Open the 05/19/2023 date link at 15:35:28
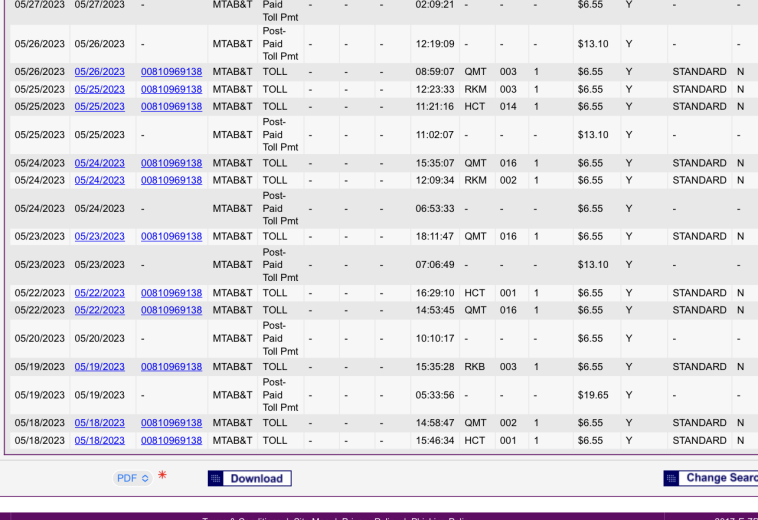Screen dimensions: 758x520 [x=100, y=367]
